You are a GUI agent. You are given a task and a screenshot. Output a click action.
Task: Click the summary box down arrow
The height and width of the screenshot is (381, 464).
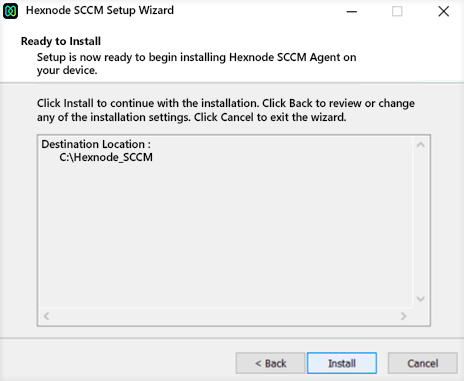[421, 299]
